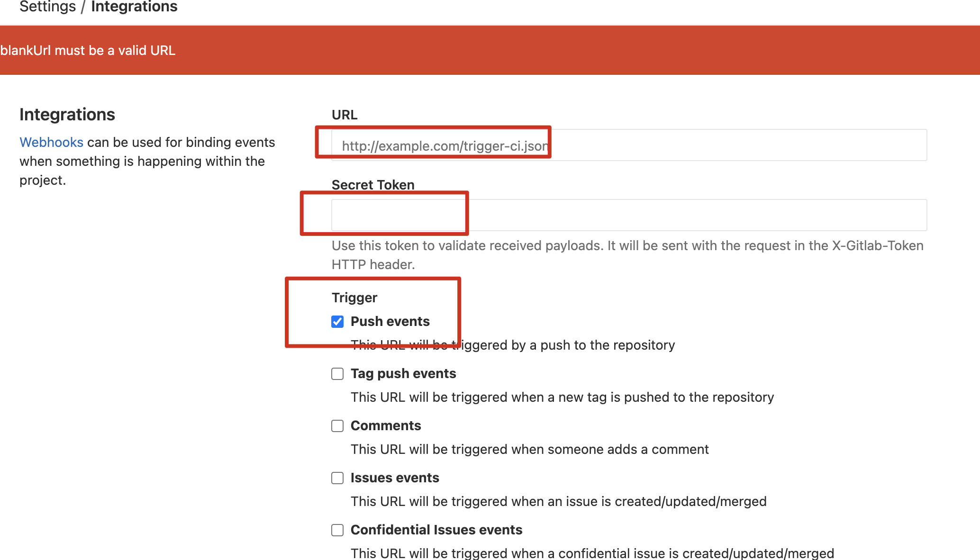This screenshot has height=560, width=980.
Task: Click the 'Integrations' section heading
Action: tap(67, 115)
